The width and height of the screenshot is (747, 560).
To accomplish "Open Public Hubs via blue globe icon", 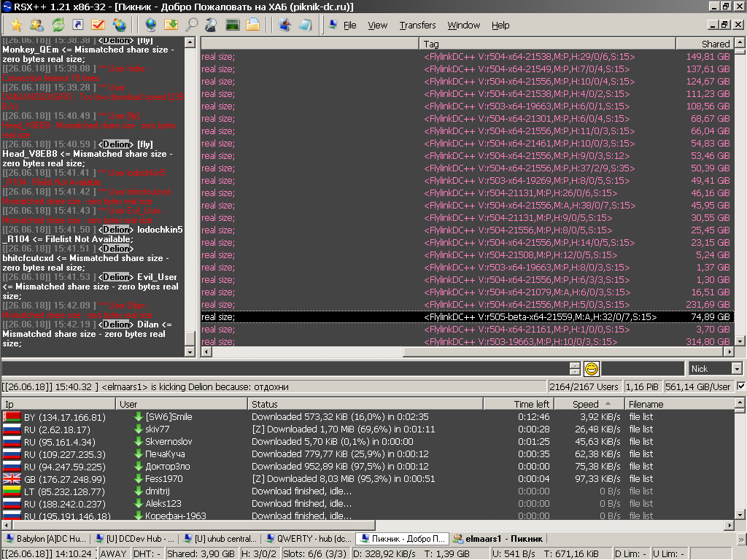I will tap(150, 25).
